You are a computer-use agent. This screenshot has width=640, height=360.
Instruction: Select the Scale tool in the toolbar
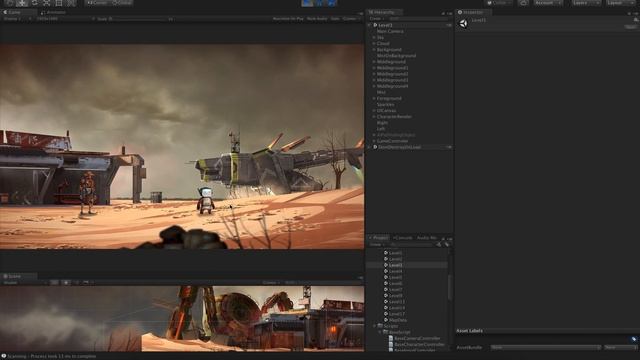(47, 3)
